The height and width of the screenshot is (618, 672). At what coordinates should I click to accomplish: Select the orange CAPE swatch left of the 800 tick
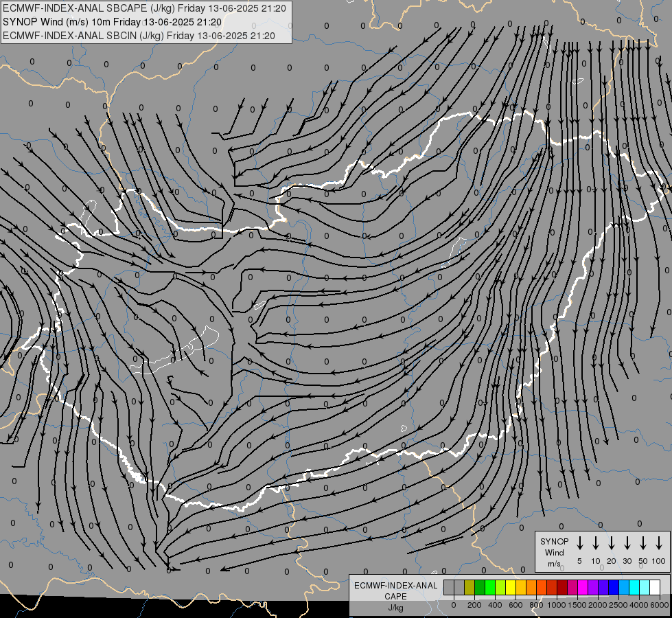pyautogui.click(x=531, y=587)
